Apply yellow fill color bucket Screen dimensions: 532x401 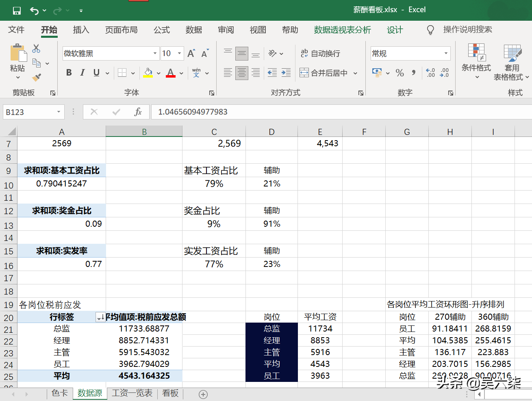[x=148, y=73]
